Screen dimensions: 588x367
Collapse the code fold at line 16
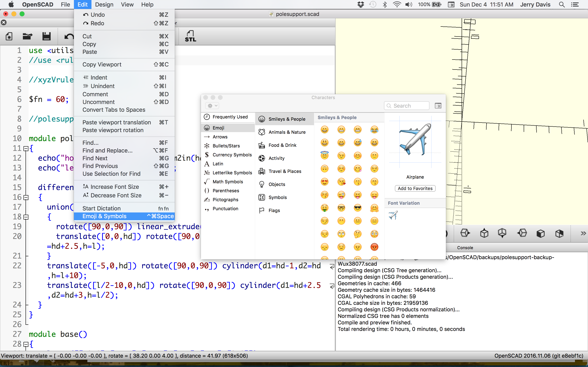pyautogui.click(x=26, y=197)
